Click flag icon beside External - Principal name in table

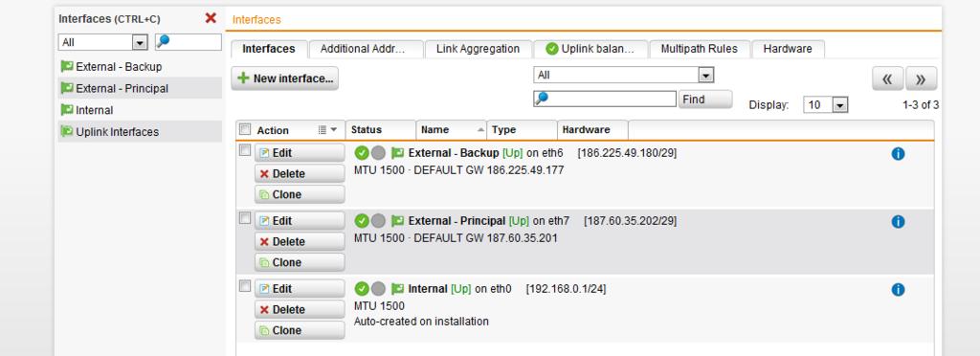[397, 221]
